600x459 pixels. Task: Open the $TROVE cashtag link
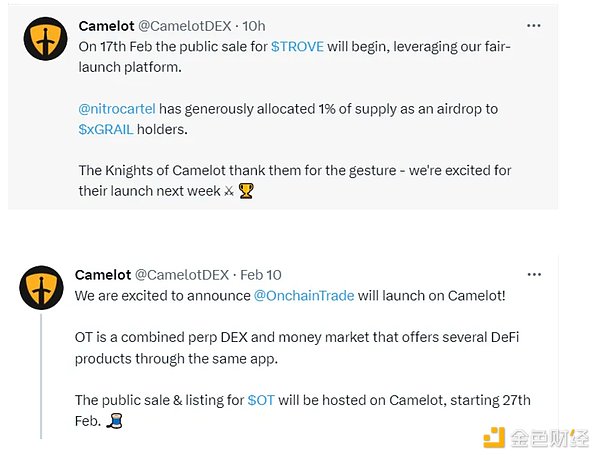[x=297, y=46]
